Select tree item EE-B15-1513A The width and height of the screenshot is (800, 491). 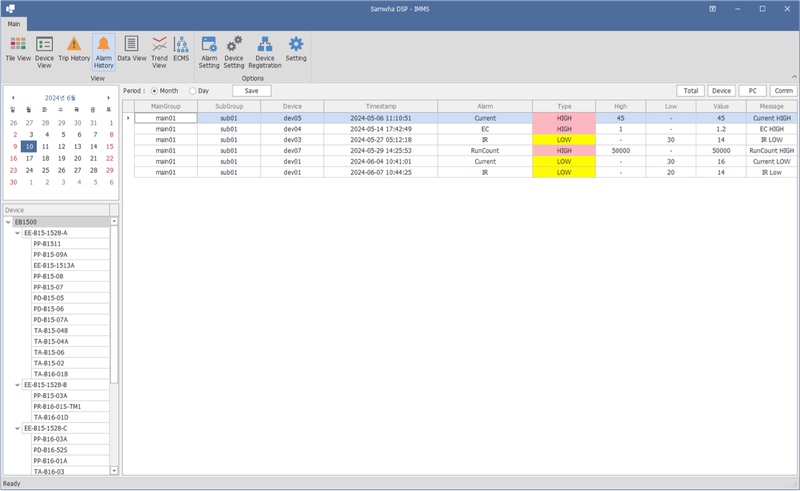point(70,265)
